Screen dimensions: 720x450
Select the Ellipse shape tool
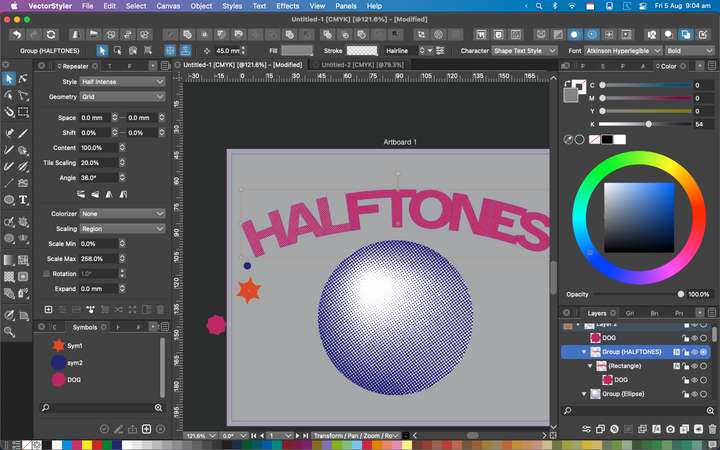tap(9, 199)
